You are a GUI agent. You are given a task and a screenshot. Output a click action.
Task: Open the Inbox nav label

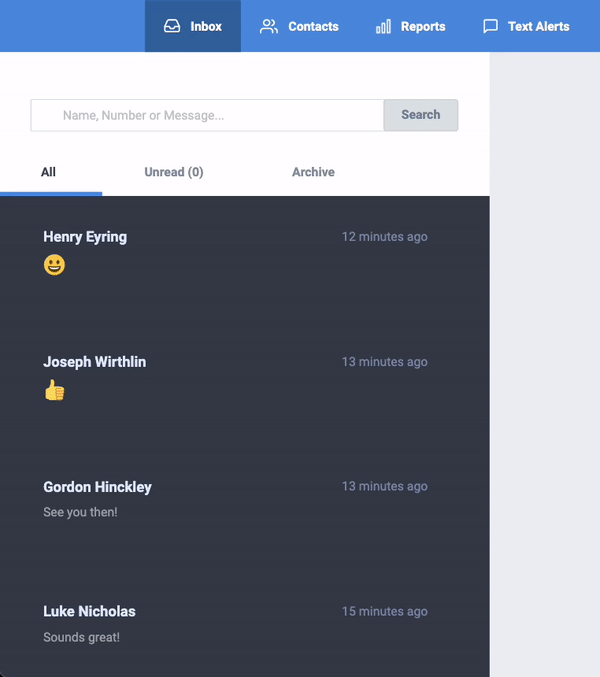coord(206,26)
